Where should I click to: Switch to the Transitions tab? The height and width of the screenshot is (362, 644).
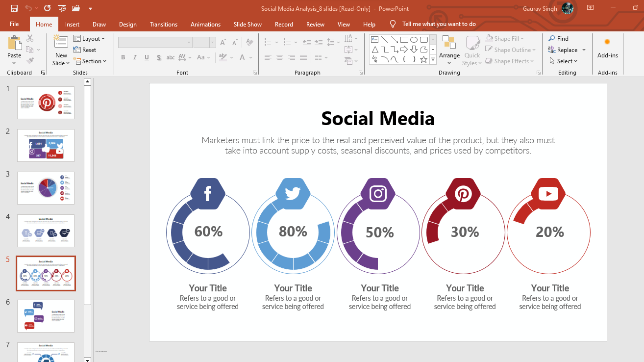coord(164,24)
